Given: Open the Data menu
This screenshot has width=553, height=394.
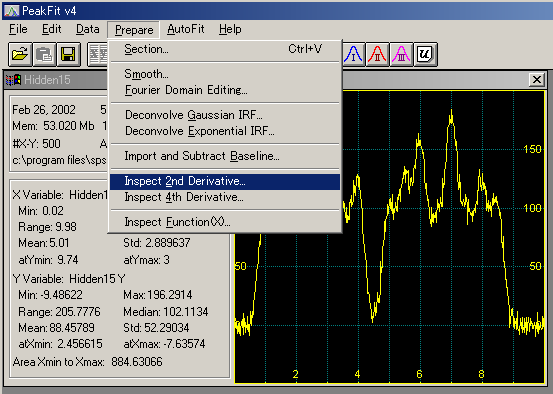Looking at the screenshot, I should 87,29.
